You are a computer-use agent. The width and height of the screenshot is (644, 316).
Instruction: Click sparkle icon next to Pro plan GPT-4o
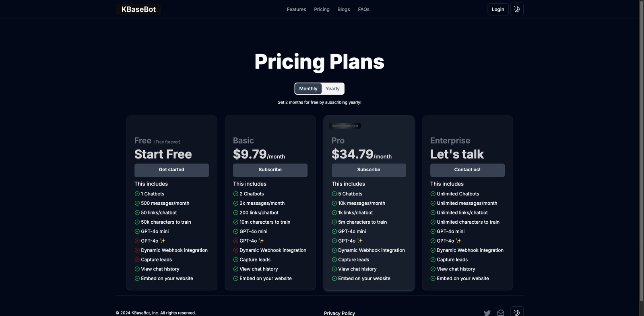pyautogui.click(x=360, y=241)
